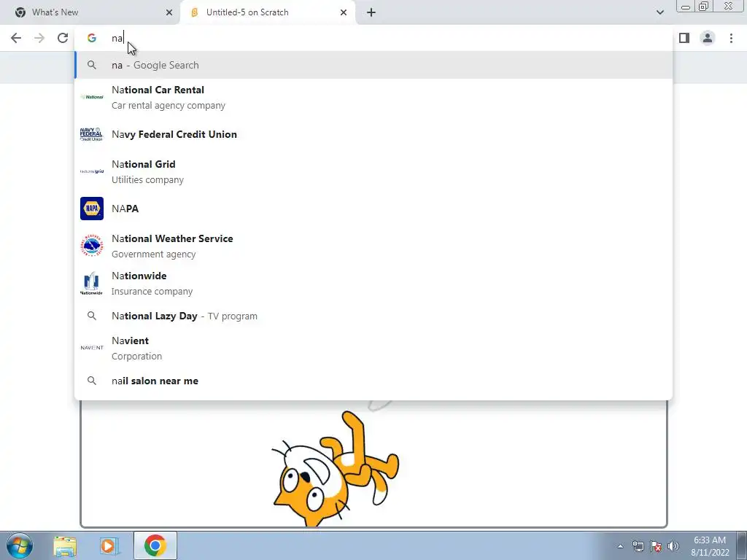Click magnifier icon beside National Lazy Day

(x=92, y=316)
